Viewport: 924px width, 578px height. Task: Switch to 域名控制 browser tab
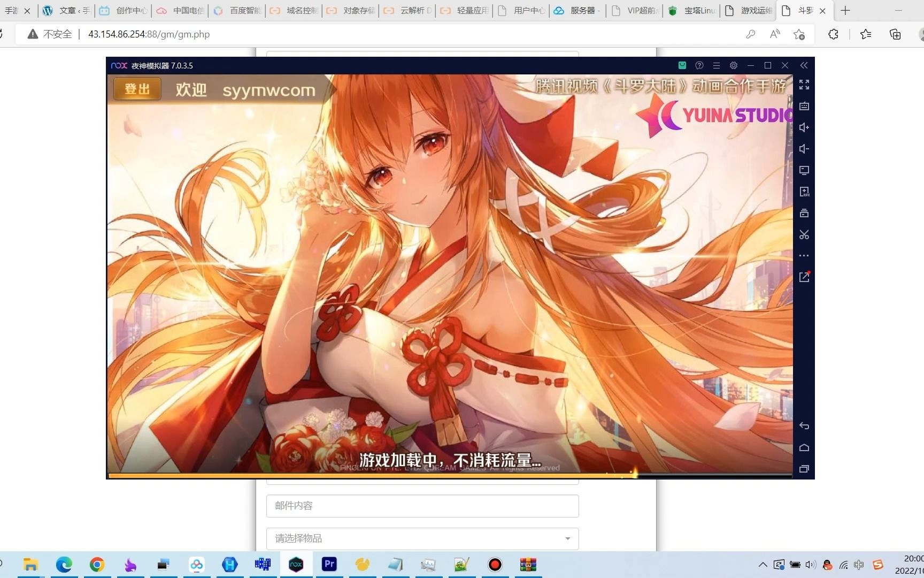tap(294, 11)
